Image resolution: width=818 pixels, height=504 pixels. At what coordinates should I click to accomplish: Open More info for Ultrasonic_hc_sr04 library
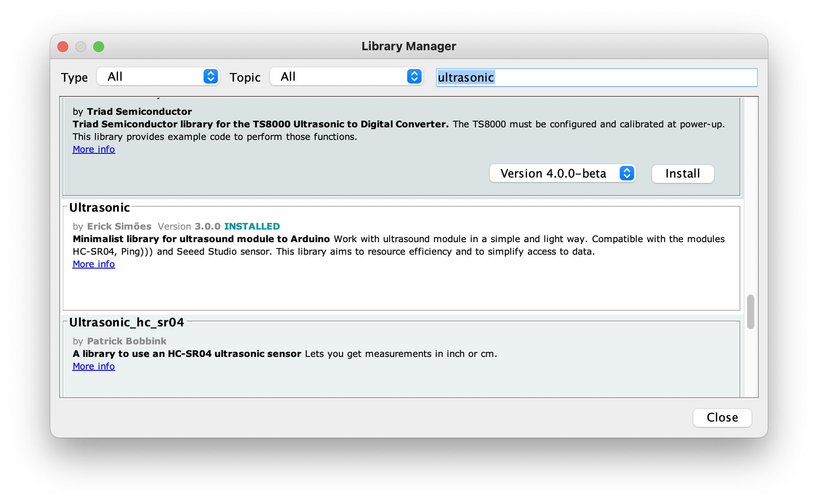[93, 366]
